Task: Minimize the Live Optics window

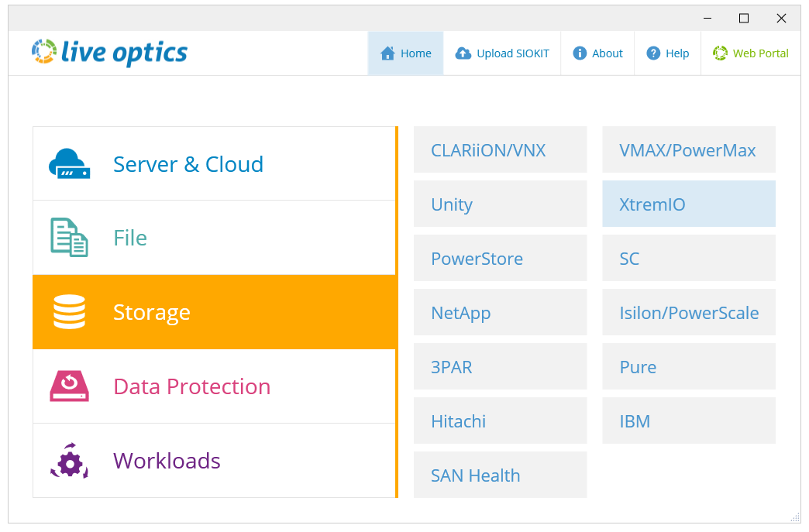Action: pyautogui.click(x=707, y=18)
